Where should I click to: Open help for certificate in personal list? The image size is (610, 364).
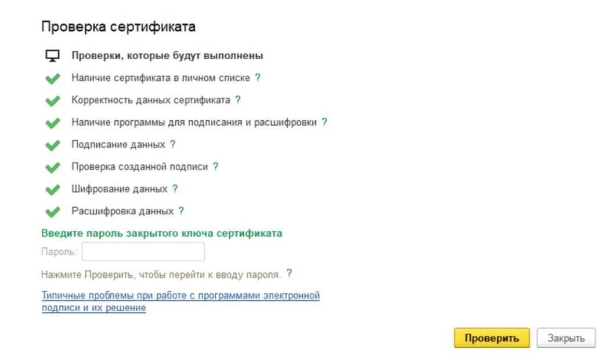(x=258, y=78)
